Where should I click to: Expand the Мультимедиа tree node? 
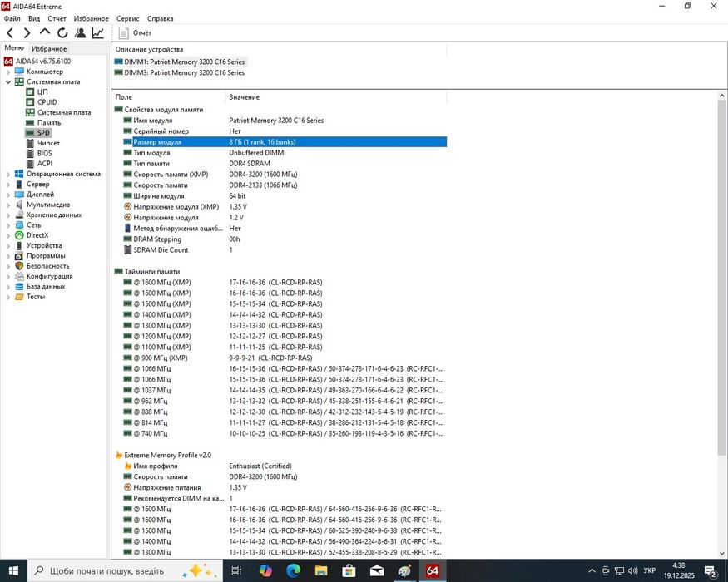point(7,205)
